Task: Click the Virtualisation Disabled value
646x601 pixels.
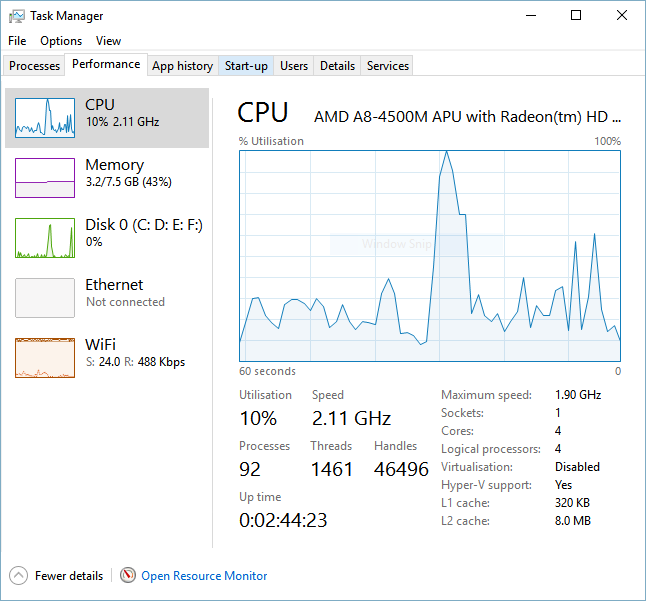Action: pyautogui.click(x=577, y=467)
